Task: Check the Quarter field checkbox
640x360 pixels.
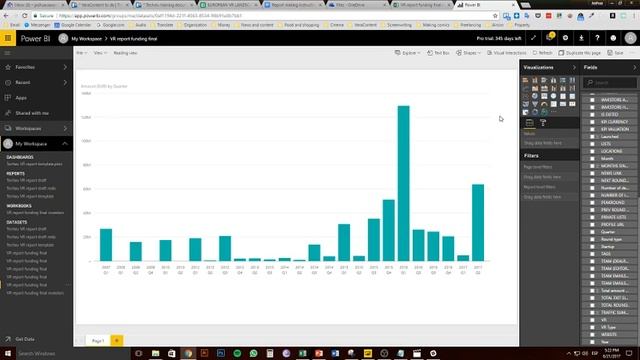Action: coord(592,232)
